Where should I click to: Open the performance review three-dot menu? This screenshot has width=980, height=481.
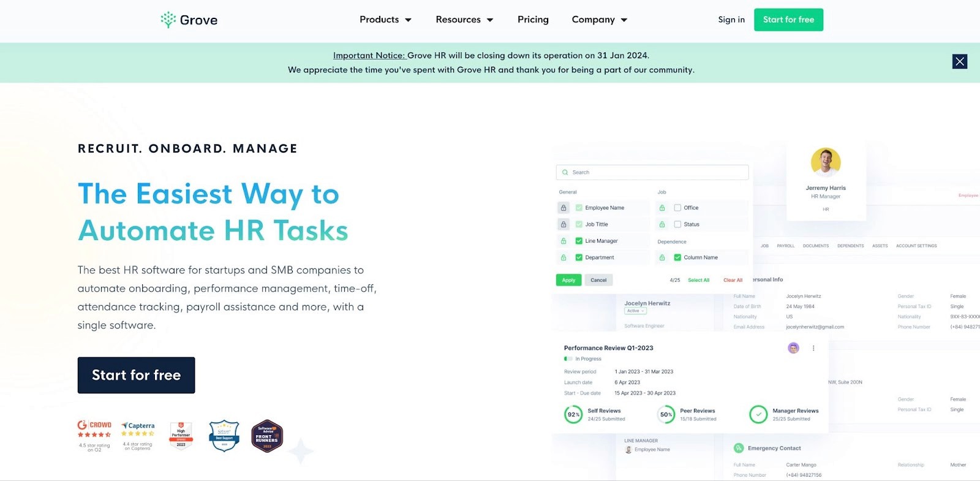coord(813,348)
